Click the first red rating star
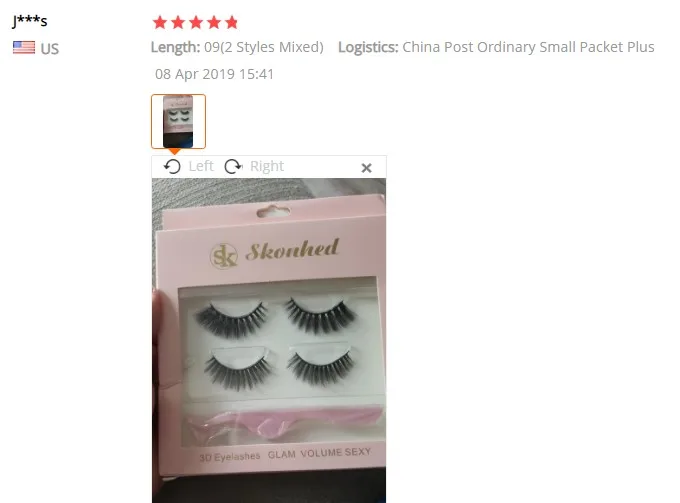This screenshot has width=680, height=503. [x=160, y=22]
